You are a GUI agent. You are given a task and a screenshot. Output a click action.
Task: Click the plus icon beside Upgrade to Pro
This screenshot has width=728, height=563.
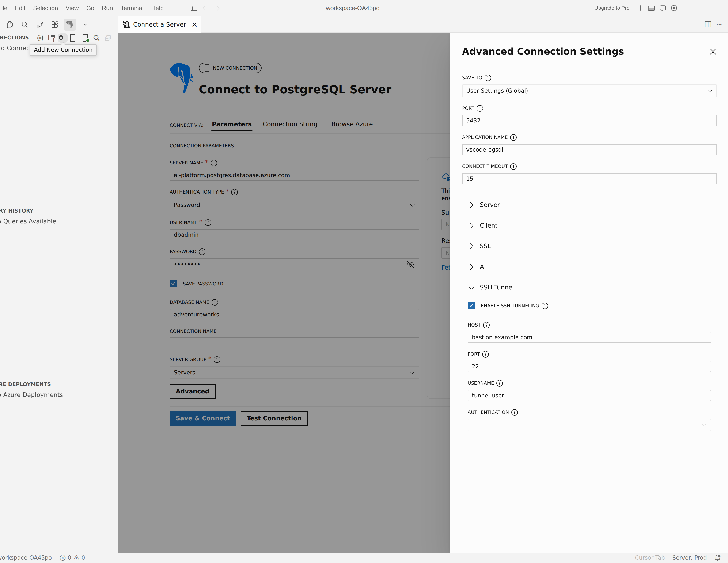[x=640, y=8]
